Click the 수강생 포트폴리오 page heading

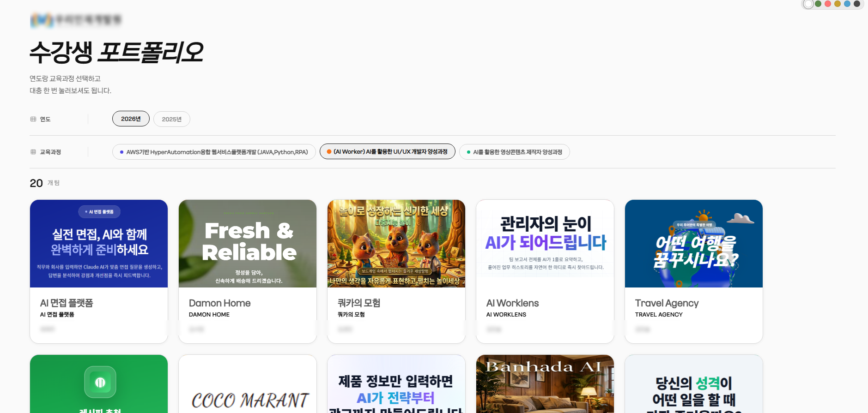(116, 52)
